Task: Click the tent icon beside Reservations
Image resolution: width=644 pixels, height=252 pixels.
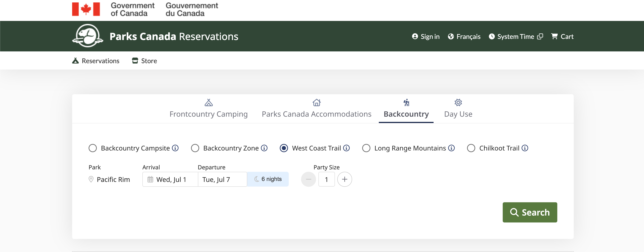Action: tap(75, 61)
